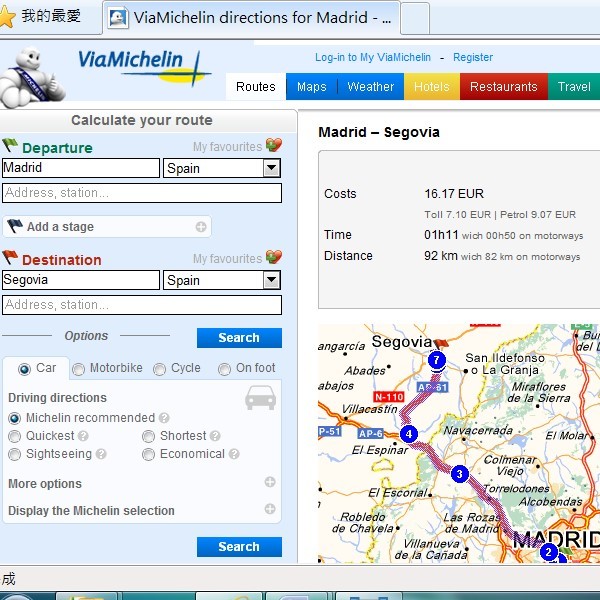Click help icon beside Sightseeing

[x=101, y=454]
